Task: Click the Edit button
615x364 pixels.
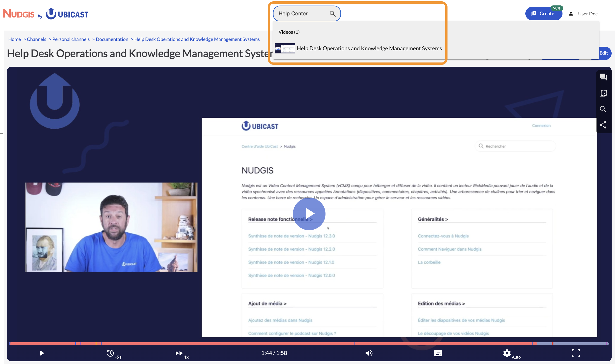Action: (x=603, y=53)
